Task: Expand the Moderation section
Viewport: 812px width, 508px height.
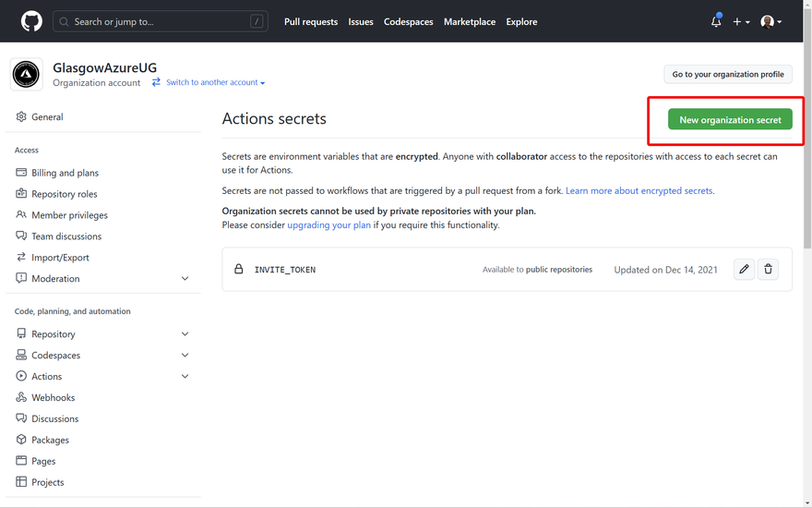Action: pos(185,279)
